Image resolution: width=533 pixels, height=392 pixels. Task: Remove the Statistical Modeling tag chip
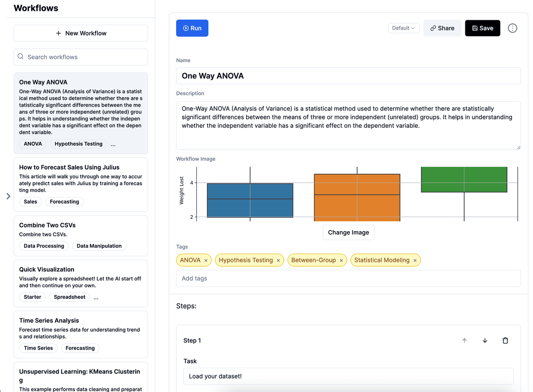click(x=415, y=260)
